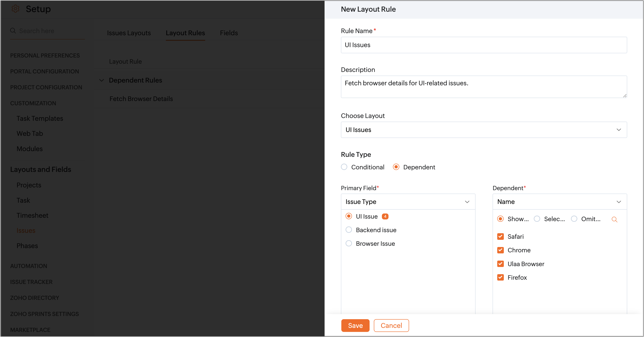Select the Backend issue radio option
644x337 pixels.
(x=349, y=230)
